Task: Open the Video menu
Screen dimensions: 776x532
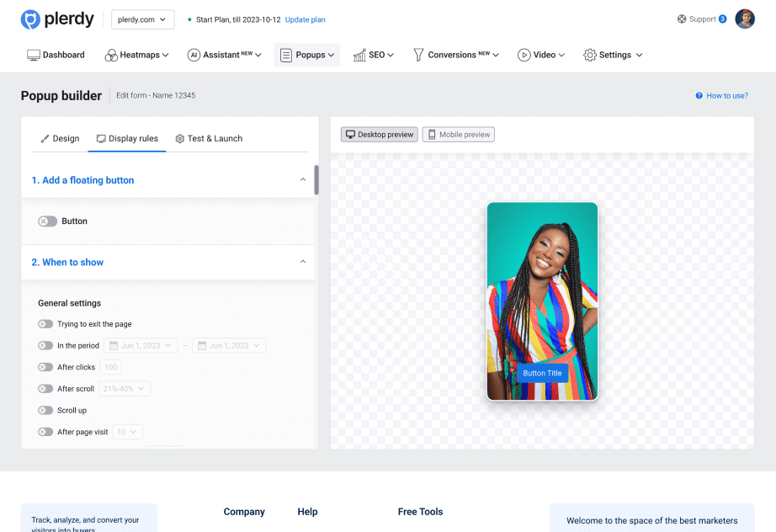Action: [x=541, y=55]
